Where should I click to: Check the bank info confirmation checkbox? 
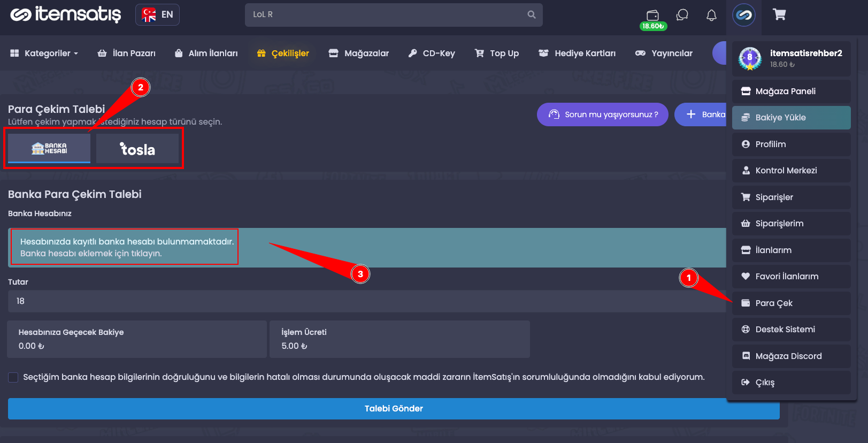click(x=13, y=377)
